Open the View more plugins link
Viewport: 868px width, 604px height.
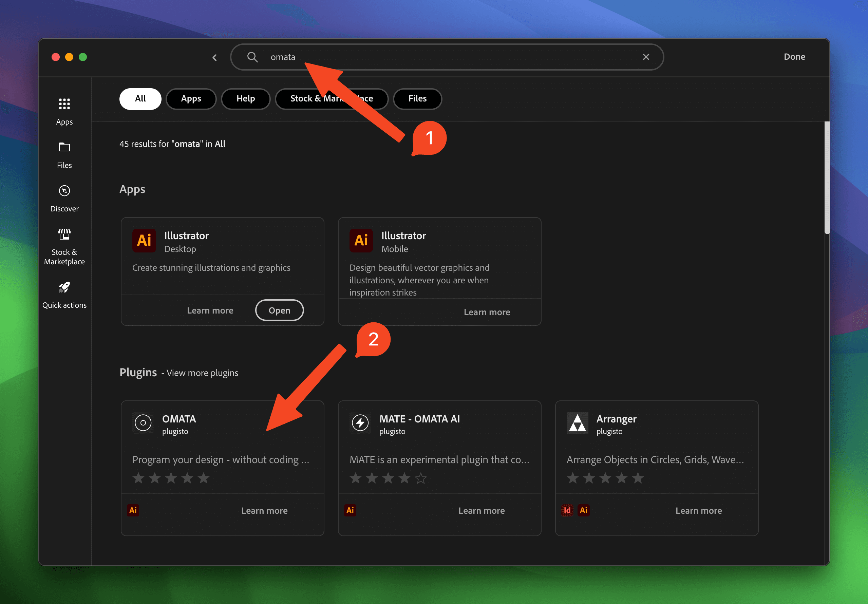[202, 373]
